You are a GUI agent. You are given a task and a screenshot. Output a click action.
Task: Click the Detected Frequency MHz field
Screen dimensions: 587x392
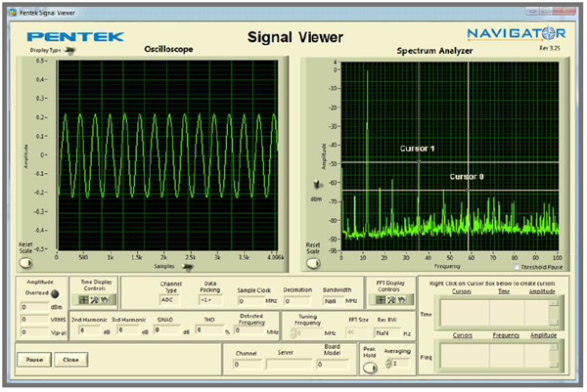coord(248,330)
